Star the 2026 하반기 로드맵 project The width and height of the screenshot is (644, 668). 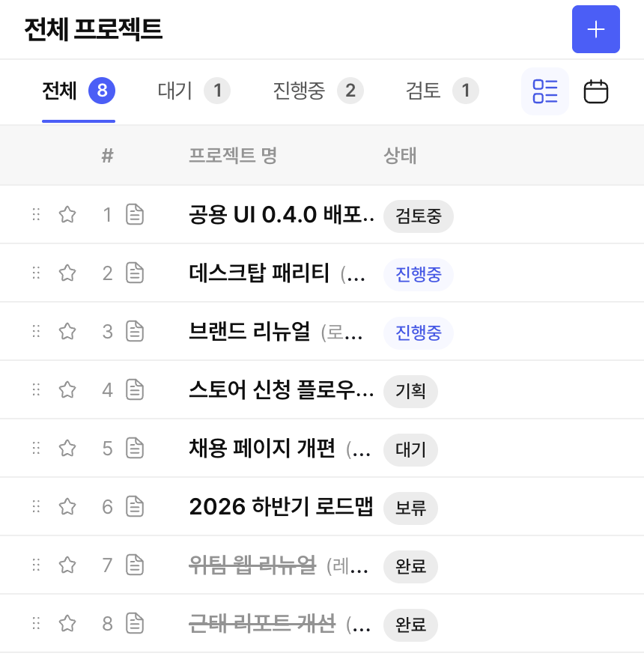67,506
